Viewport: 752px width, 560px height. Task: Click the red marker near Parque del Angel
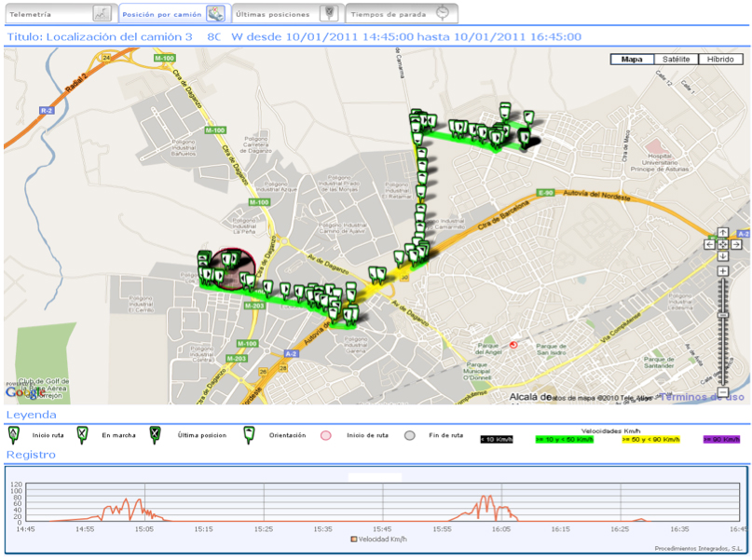point(513,345)
